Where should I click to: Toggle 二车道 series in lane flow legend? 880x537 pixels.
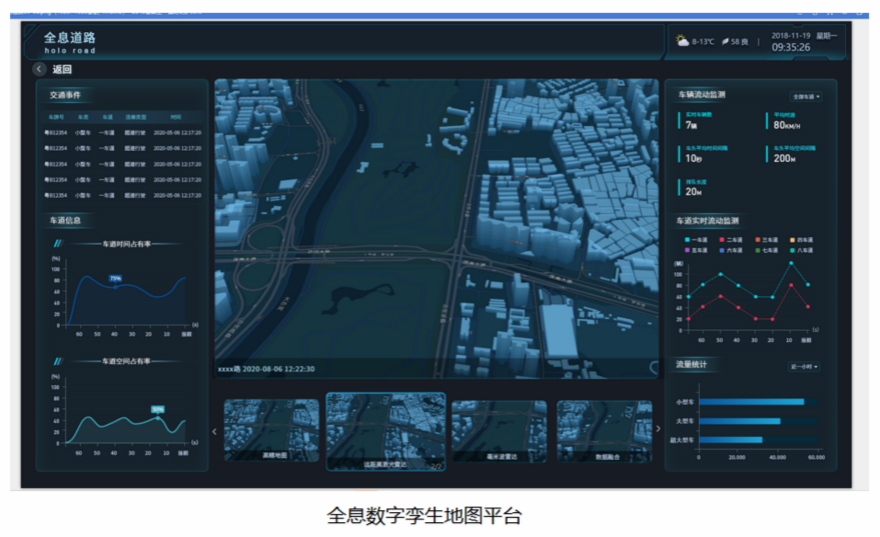pos(731,239)
